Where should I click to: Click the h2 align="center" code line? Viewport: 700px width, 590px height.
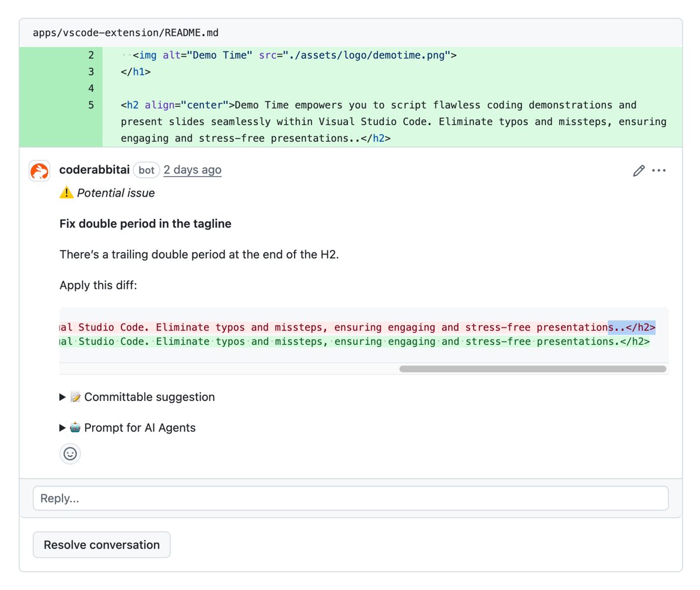pyautogui.click(x=394, y=121)
